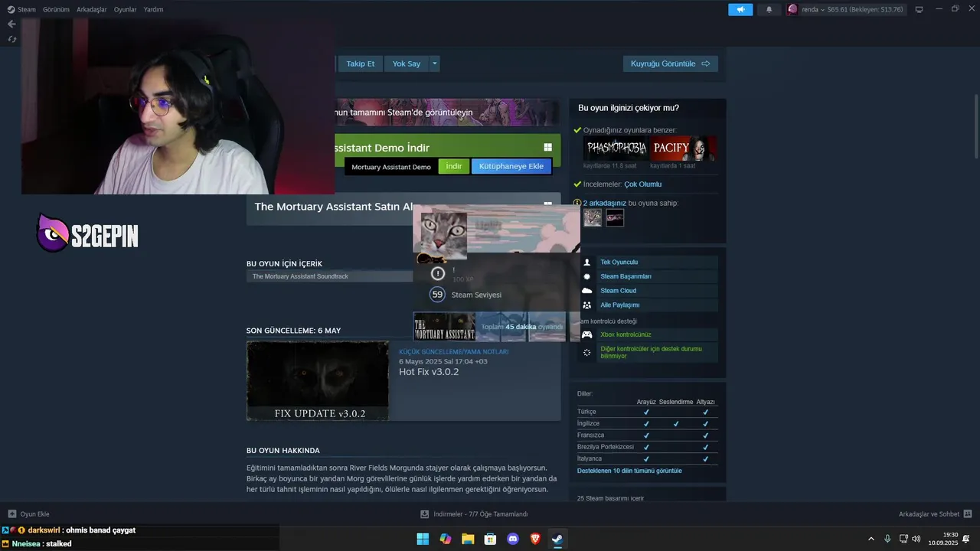Click the friends and chat icon
Screen dimensions: 980x551
968,514
